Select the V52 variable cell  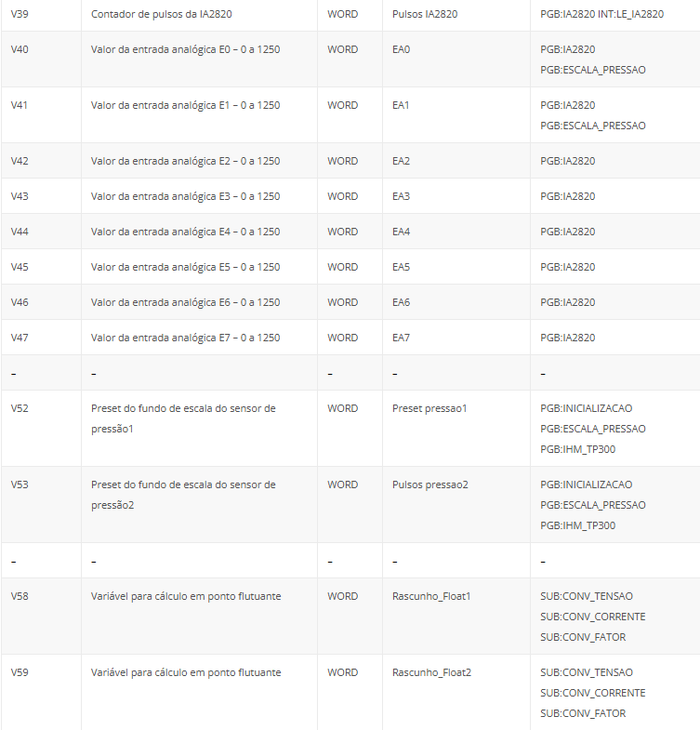[20, 408]
